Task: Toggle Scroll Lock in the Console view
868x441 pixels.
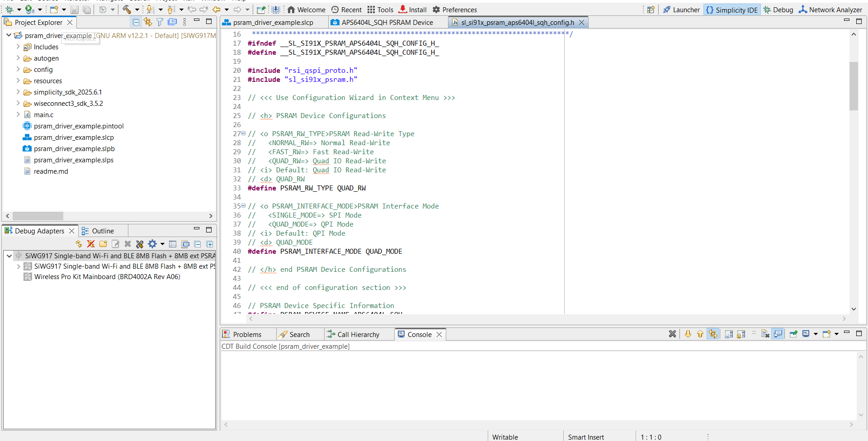Action: tap(741, 334)
